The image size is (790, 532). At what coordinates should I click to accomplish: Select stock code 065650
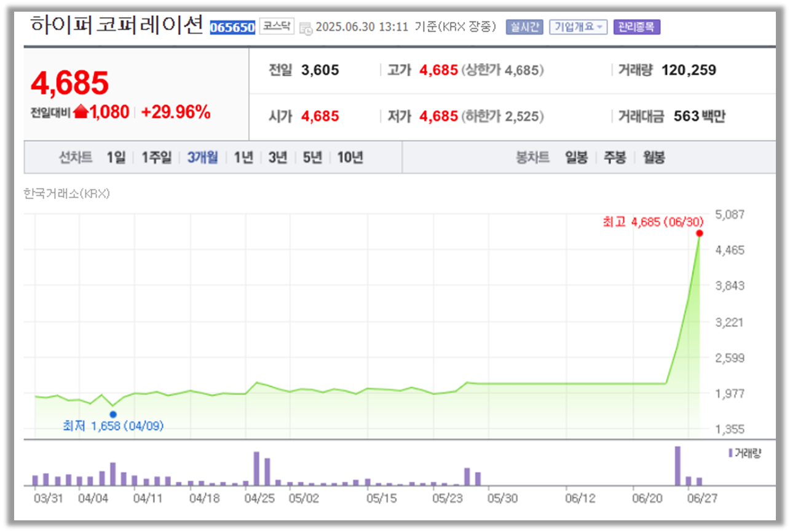(232, 27)
